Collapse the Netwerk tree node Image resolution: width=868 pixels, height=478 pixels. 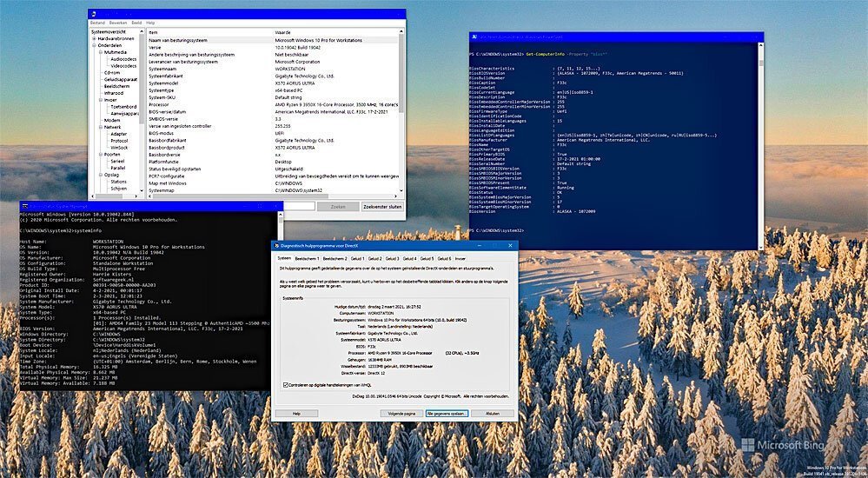pyautogui.click(x=101, y=127)
